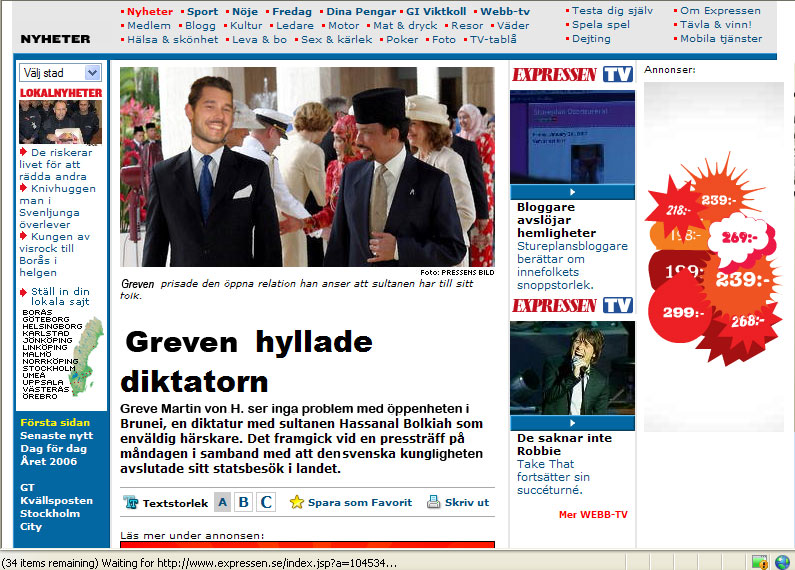Screen dimensions: 795x570
Task: Click the globe icon in the status bar
Action: coord(782,562)
